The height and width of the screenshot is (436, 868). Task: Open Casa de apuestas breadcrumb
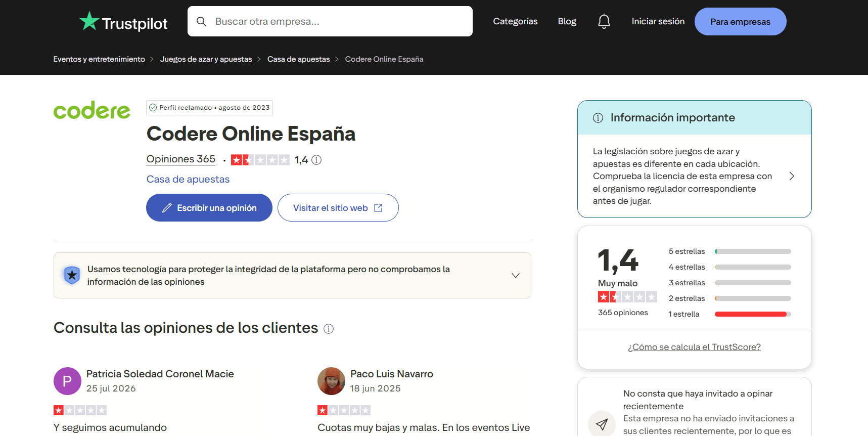click(x=298, y=59)
